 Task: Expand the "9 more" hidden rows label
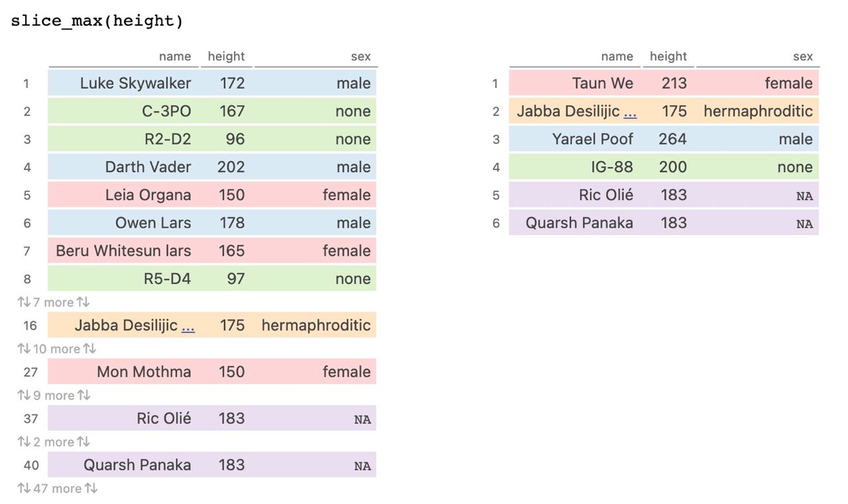(x=54, y=395)
